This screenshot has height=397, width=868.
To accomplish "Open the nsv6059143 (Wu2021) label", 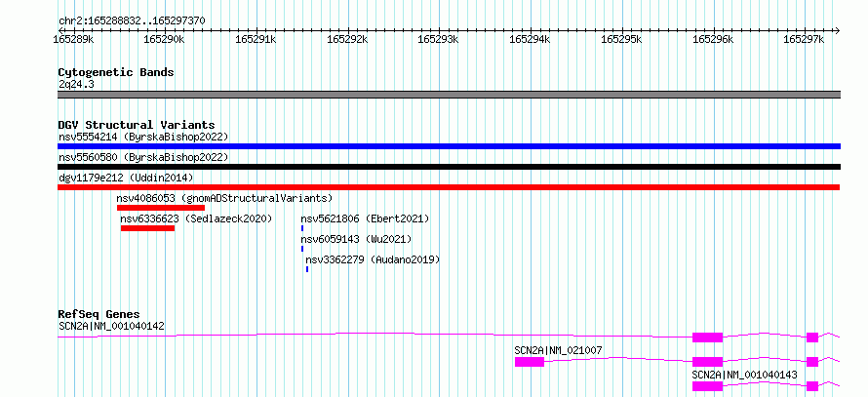I will click(357, 239).
